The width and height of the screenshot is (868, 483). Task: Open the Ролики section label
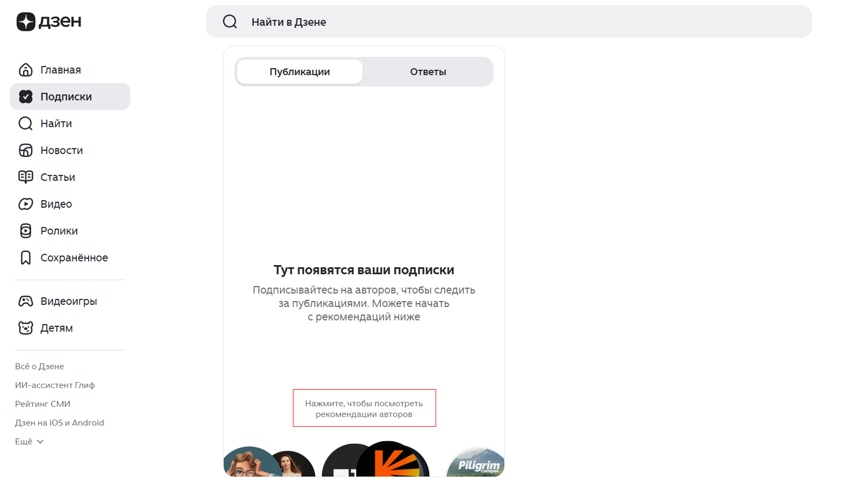(x=59, y=231)
